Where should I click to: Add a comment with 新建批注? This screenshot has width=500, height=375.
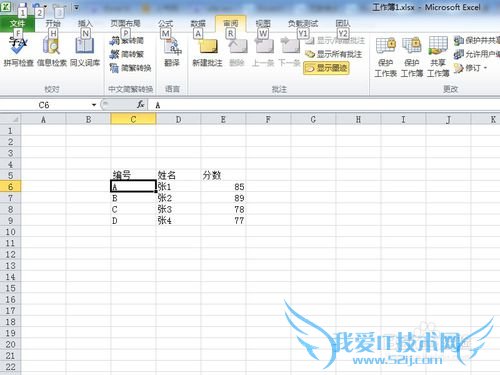(x=207, y=52)
